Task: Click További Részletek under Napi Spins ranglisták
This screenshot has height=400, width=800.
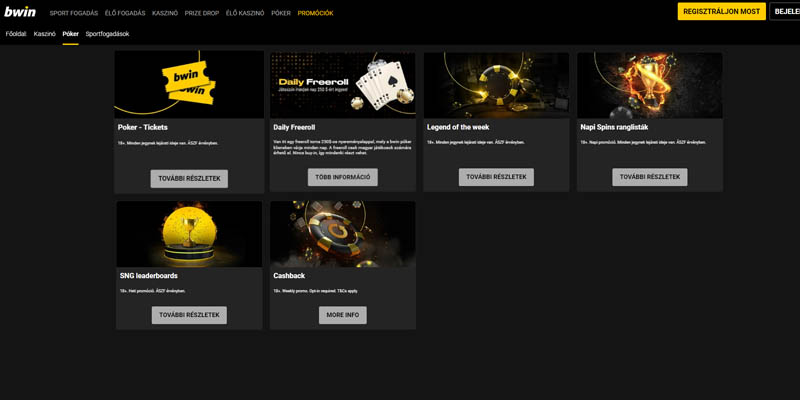Action: [650, 177]
